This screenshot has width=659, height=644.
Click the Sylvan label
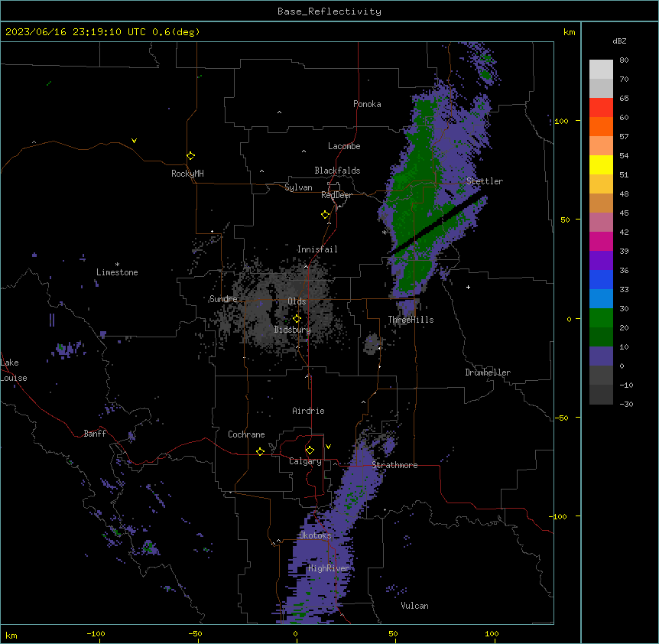tap(298, 187)
